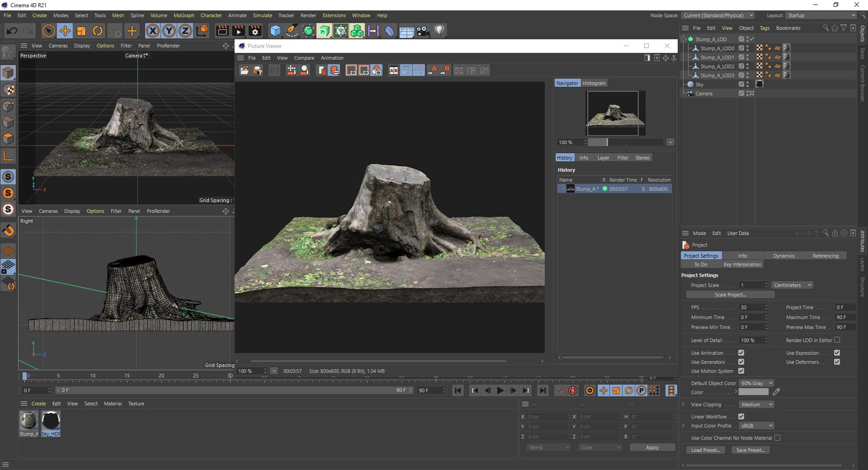The height and width of the screenshot is (470, 868).
Task: Open Default Object Color dropdown
Action: pyautogui.click(x=757, y=383)
